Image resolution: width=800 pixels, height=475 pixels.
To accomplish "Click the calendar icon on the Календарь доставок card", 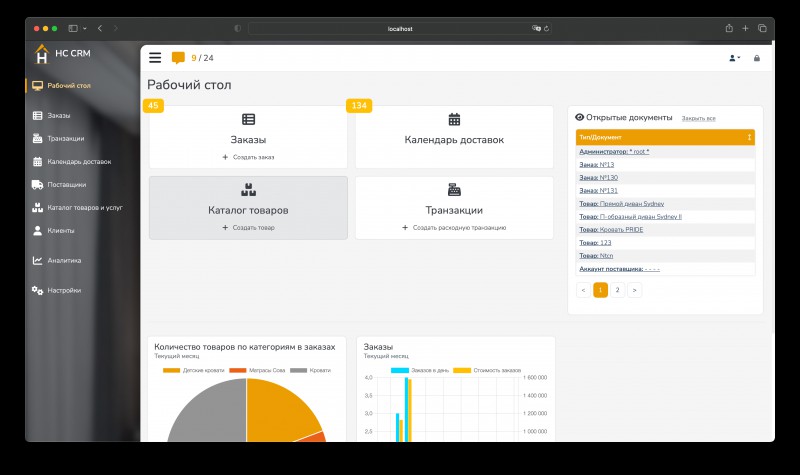I will coord(454,119).
